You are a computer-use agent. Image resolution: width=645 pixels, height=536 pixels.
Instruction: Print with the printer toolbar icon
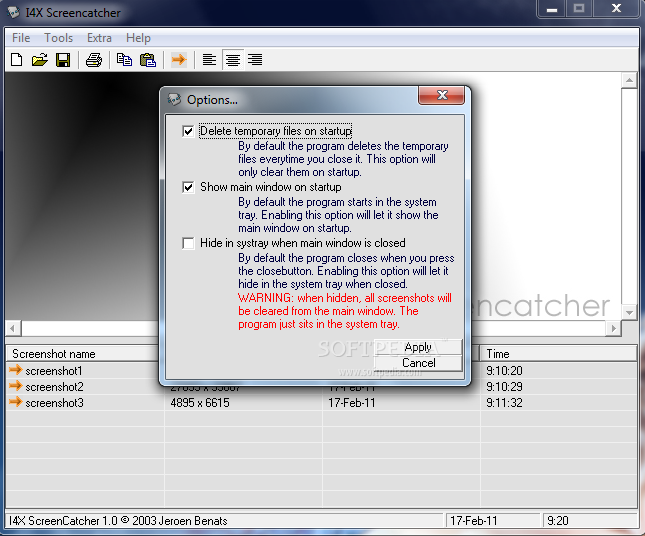coord(94,60)
